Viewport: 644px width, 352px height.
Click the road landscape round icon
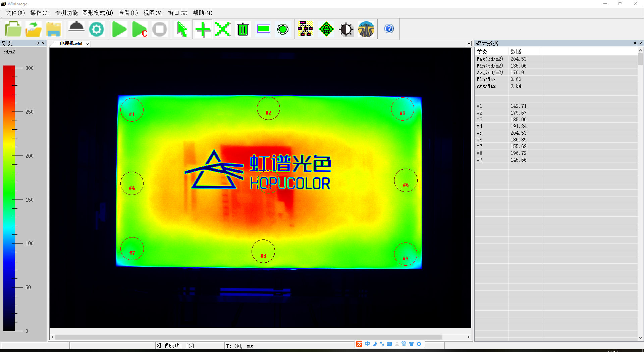point(366,29)
